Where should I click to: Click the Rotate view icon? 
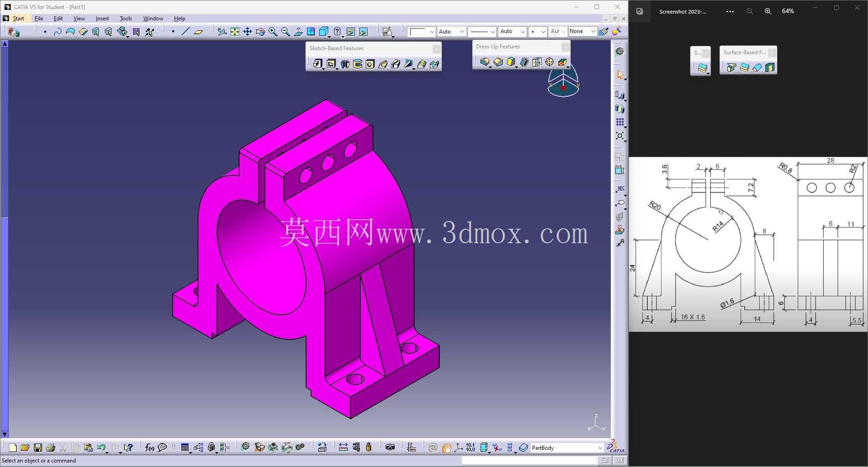tap(260, 31)
